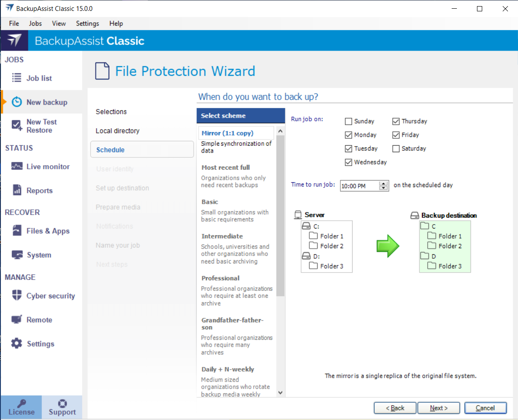Click the New backup clock icon

pos(17,102)
